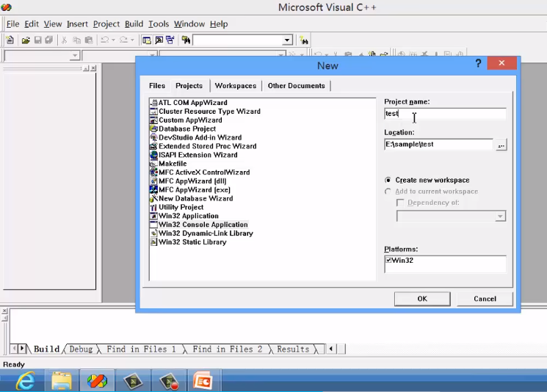Launch Internet Explorer from the taskbar
This screenshot has height=392, width=547.
click(26, 381)
